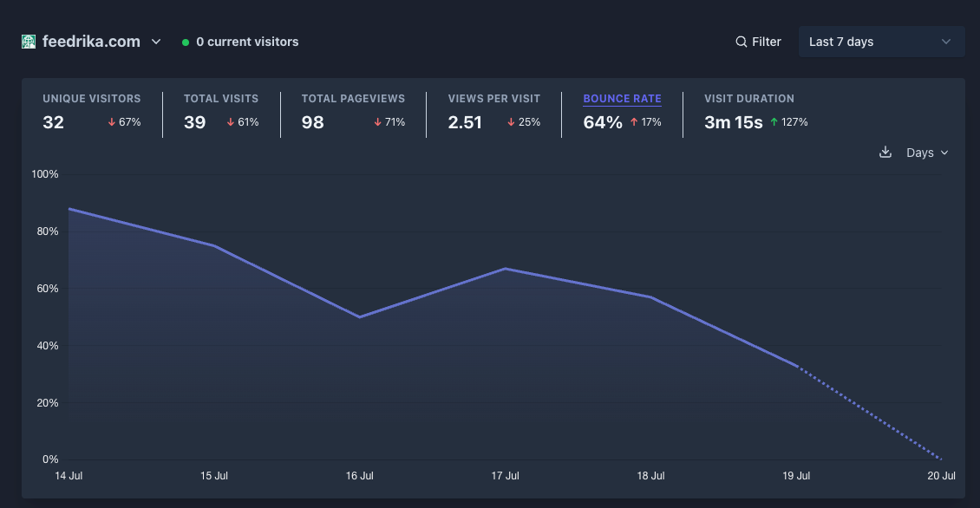Click the Unique Visitors down arrow indicator
Screen dimensions: 980x508
111,122
